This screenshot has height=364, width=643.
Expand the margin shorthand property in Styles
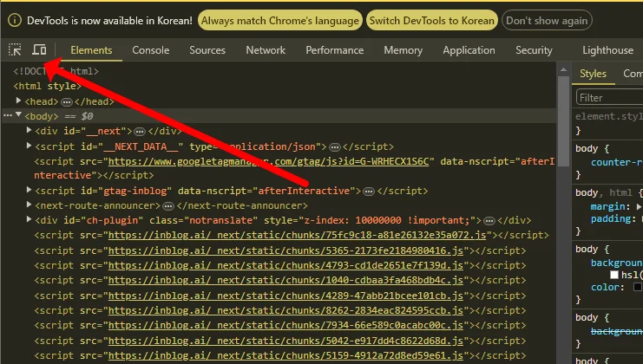point(639,207)
